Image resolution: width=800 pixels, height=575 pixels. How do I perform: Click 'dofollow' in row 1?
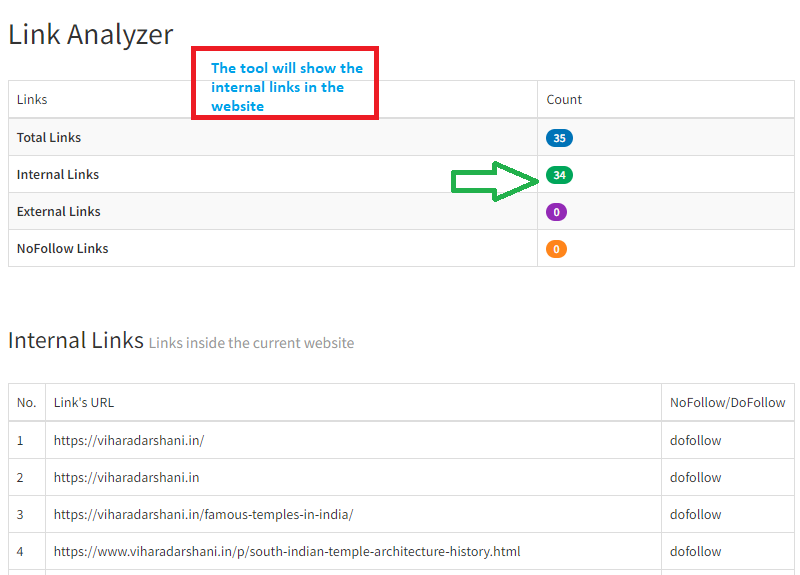(x=695, y=440)
